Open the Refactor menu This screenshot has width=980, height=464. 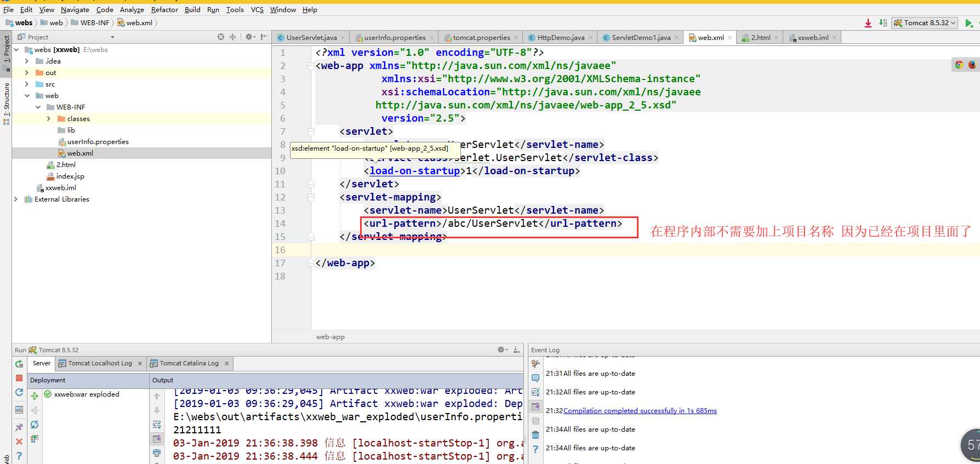click(164, 9)
